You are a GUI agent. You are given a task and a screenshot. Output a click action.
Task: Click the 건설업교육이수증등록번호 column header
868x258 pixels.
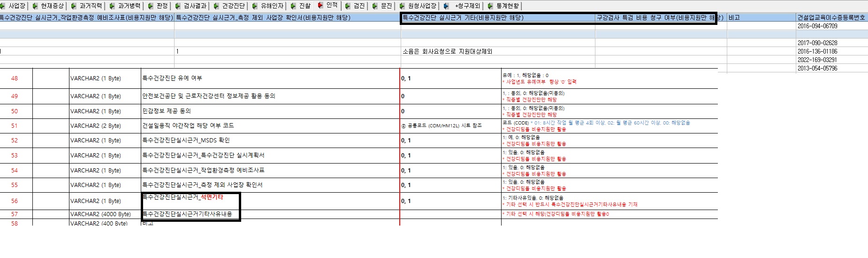click(832, 18)
